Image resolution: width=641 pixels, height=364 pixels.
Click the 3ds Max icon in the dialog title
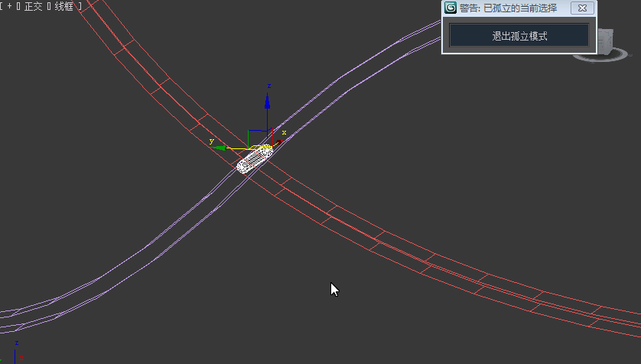(451, 8)
